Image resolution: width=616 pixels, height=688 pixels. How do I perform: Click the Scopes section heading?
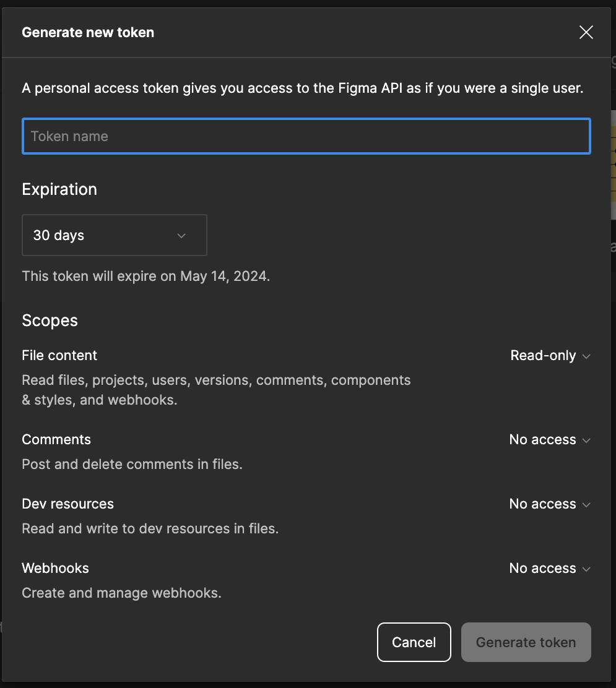50,320
